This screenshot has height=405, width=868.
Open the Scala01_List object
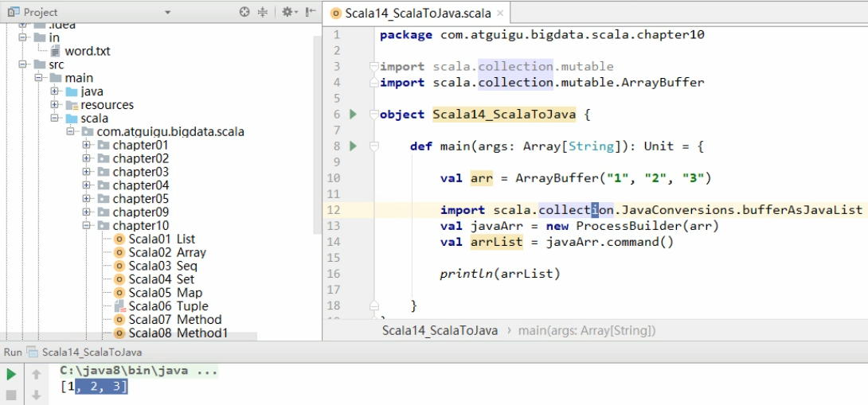click(162, 239)
